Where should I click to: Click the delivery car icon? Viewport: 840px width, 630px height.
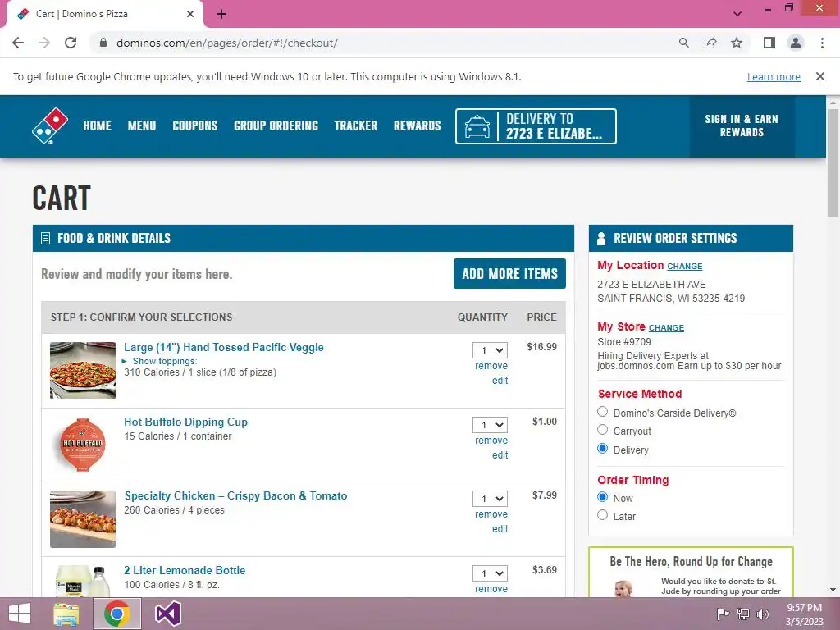coord(477,126)
